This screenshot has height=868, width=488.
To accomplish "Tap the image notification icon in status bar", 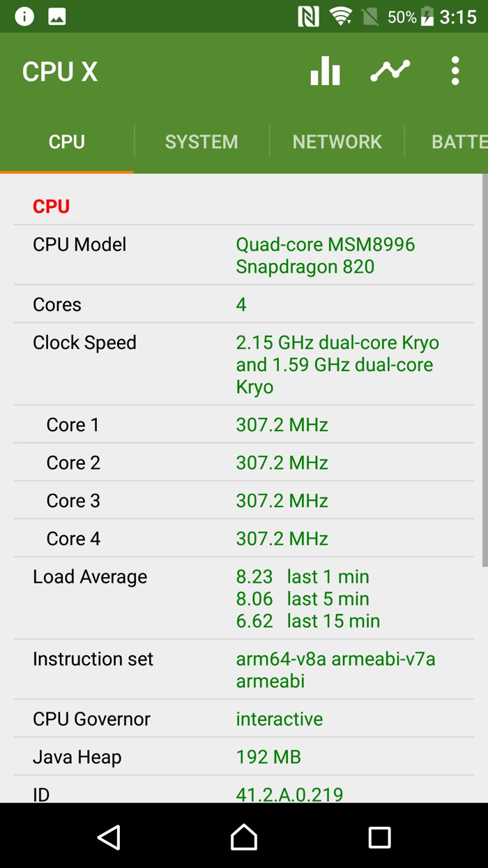I will (x=57, y=17).
